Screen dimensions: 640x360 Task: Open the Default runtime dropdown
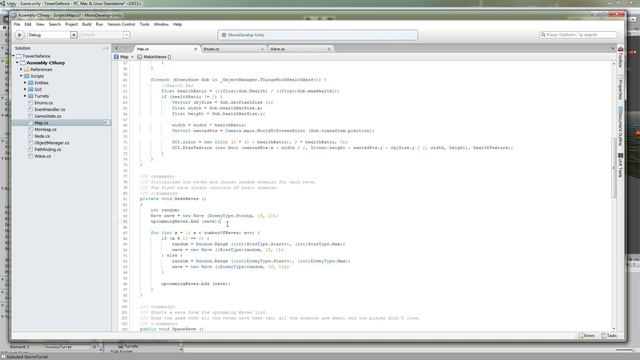pos(104,35)
